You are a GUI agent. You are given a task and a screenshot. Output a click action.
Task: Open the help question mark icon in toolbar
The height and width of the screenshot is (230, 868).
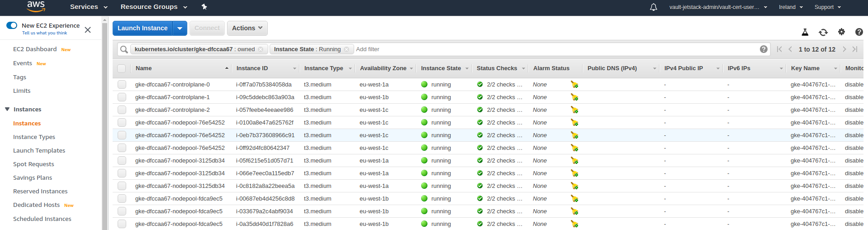859,32
